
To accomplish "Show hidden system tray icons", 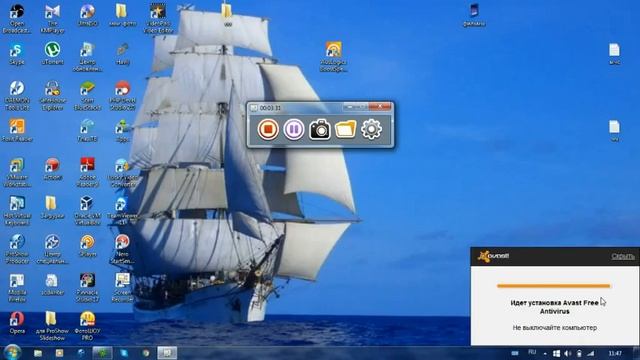I will [545, 353].
